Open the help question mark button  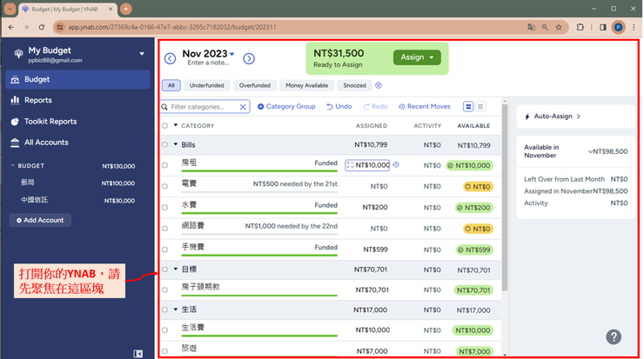click(614, 337)
